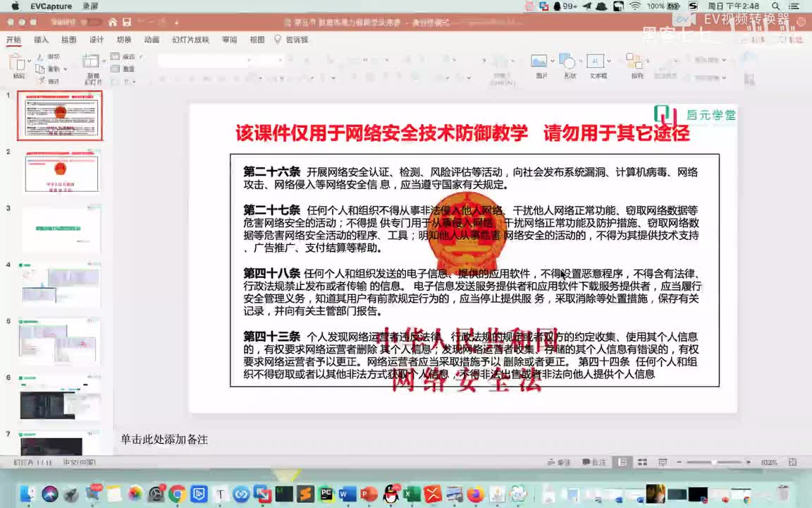Switch to Slide Sorter view icon
812x508 pixels.
pyautogui.click(x=642, y=462)
